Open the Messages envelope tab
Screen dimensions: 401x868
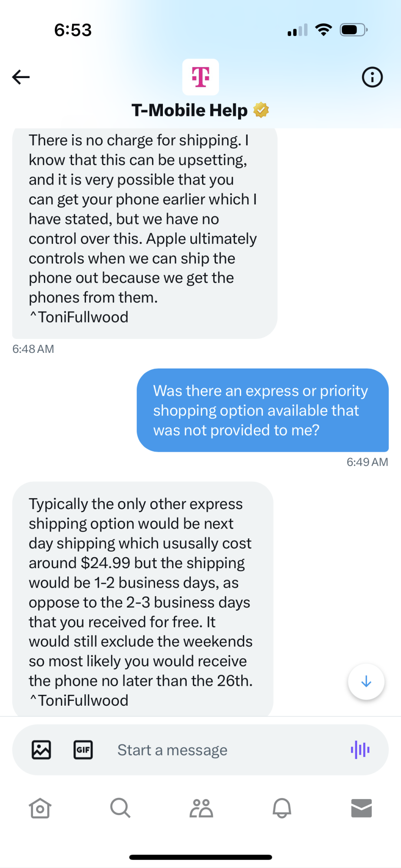pyautogui.click(x=361, y=808)
